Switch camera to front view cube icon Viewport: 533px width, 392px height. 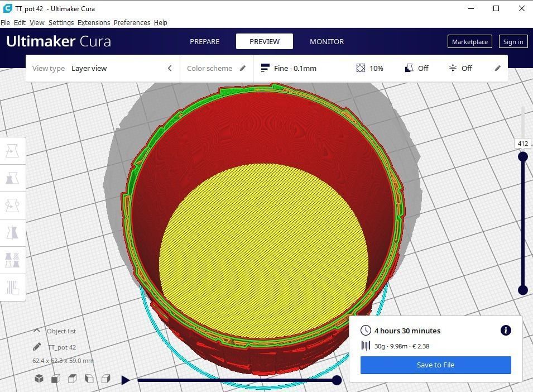click(x=56, y=379)
